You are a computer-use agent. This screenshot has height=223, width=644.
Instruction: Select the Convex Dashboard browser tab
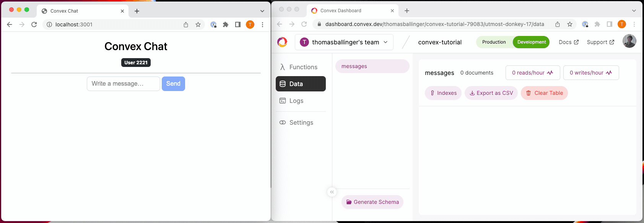coord(352,11)
